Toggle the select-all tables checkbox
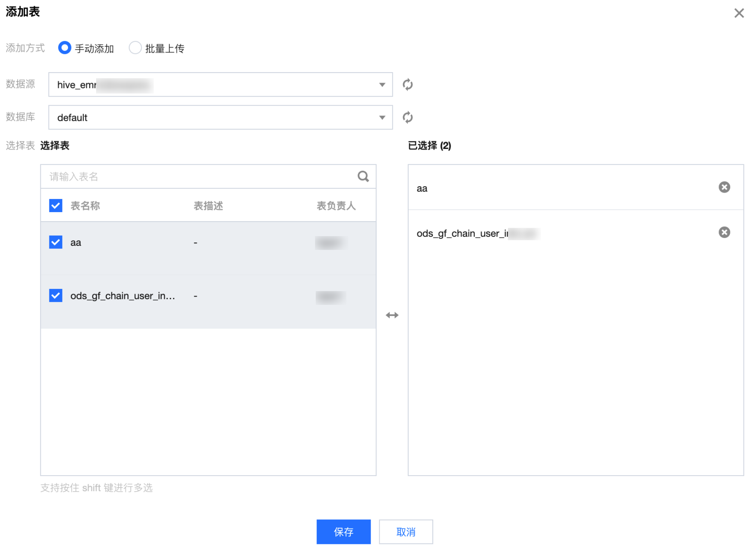 [x=56, y=205]
